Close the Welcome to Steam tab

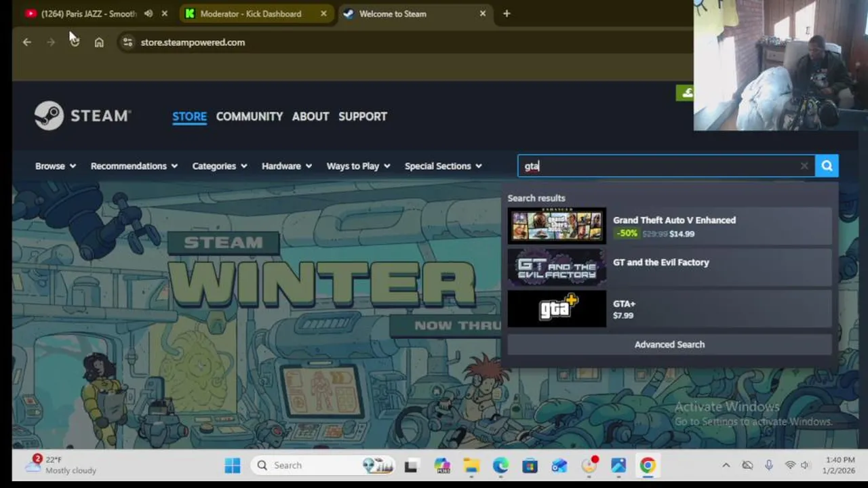point(482,14)
